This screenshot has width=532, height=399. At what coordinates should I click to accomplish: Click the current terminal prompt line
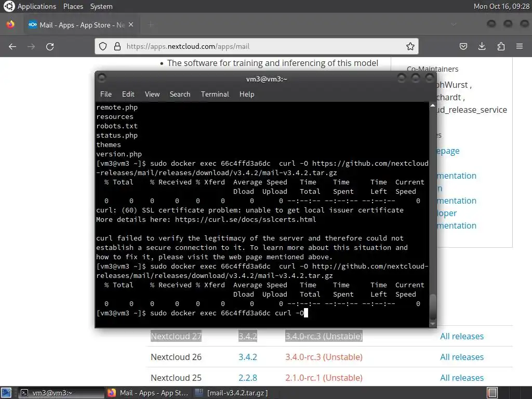click(x=202, y=313)
